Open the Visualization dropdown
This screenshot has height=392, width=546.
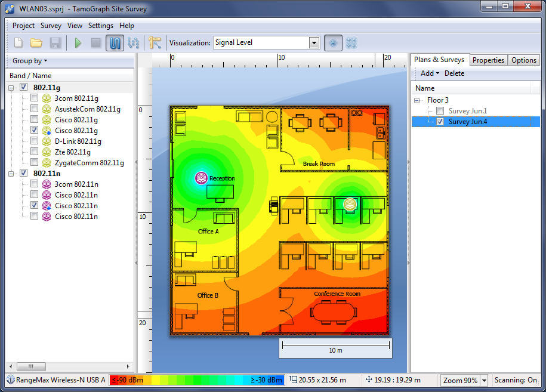tap(314, 43)
